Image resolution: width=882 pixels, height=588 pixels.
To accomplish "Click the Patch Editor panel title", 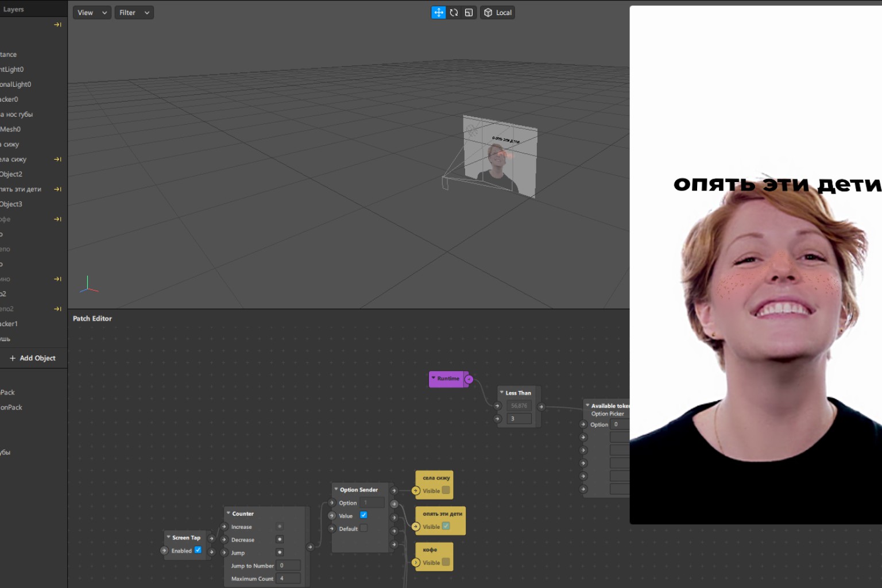I will (92, 318).
